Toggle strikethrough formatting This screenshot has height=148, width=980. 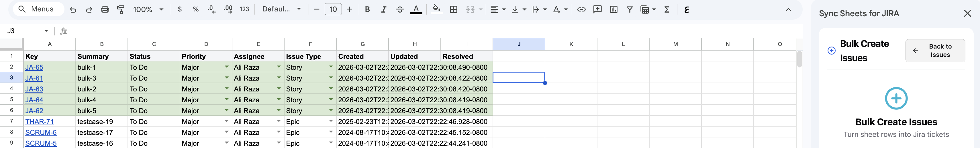(x=399, y=9)
